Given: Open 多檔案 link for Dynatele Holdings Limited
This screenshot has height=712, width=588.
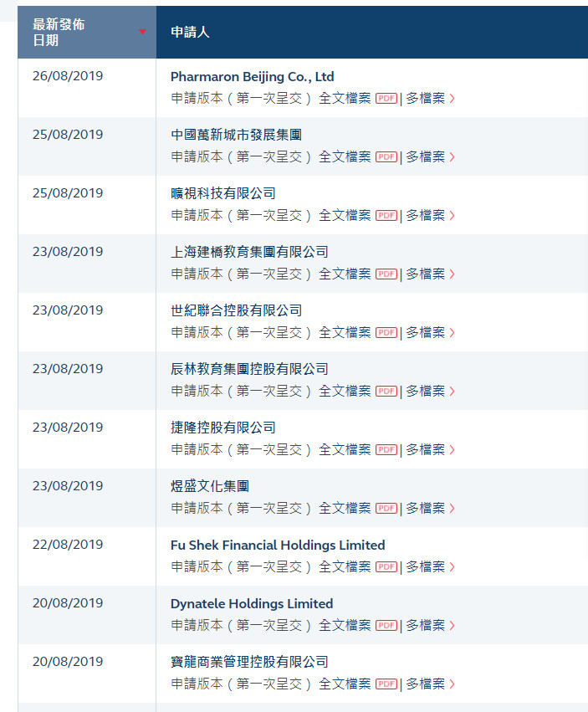Looking at the screenshot, I should pos(426,625).
